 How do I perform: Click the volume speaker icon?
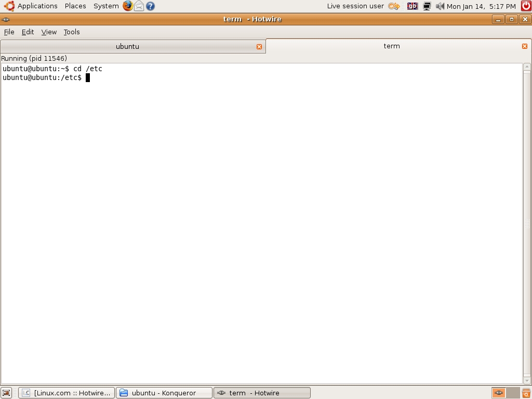pos(440,6)
